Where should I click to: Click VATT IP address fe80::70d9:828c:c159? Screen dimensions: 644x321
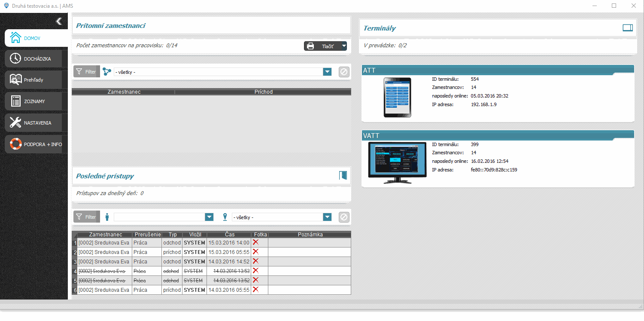click(x=494, y=170)
